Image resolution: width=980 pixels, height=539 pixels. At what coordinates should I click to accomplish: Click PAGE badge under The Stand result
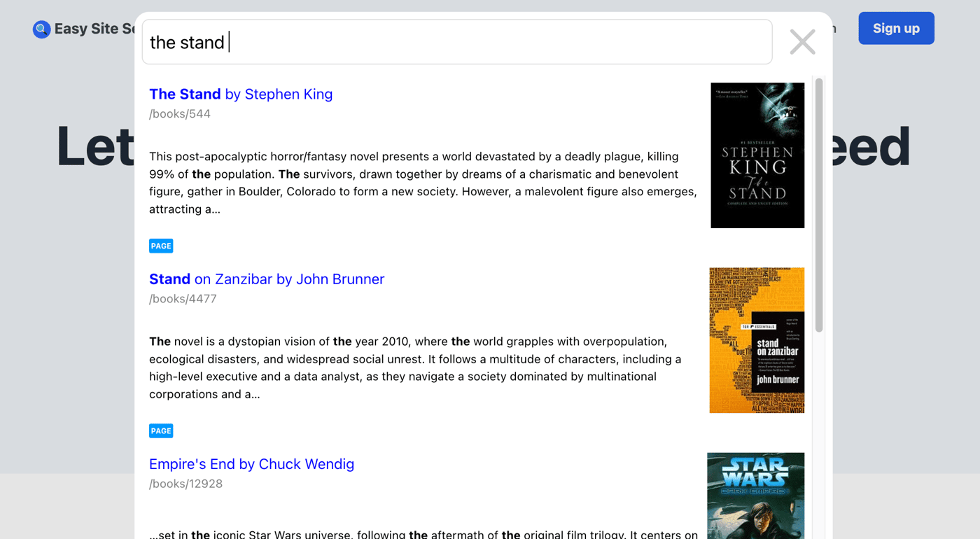(x=161, y=246)
